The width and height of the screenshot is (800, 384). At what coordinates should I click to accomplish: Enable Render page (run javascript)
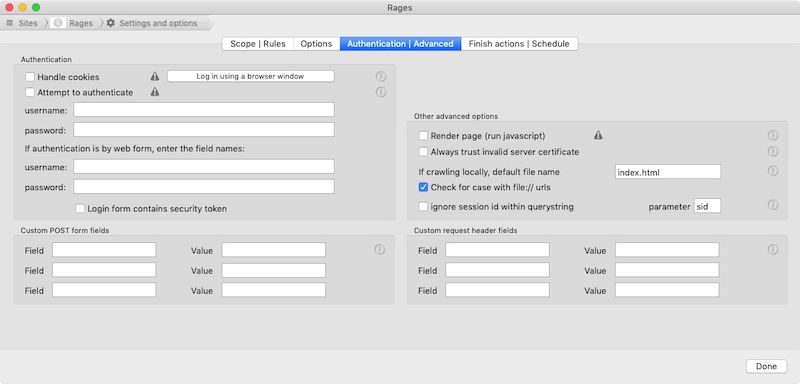click(423, 136)
